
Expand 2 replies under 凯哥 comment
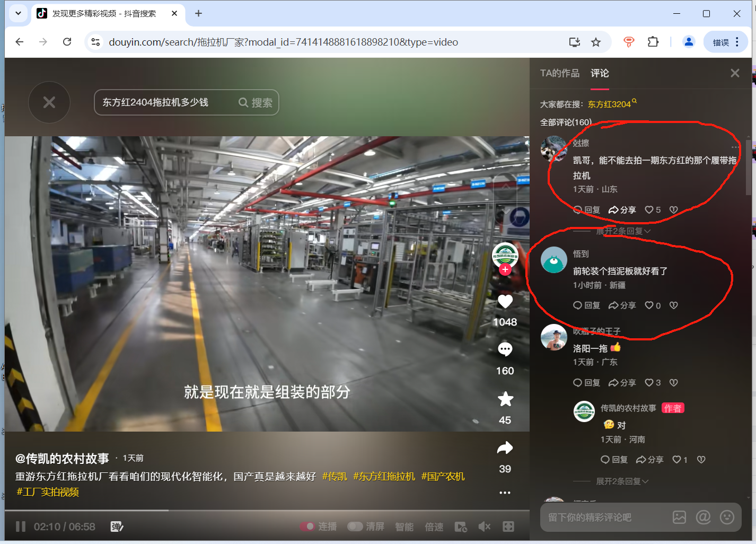click(x=623, y=231)
